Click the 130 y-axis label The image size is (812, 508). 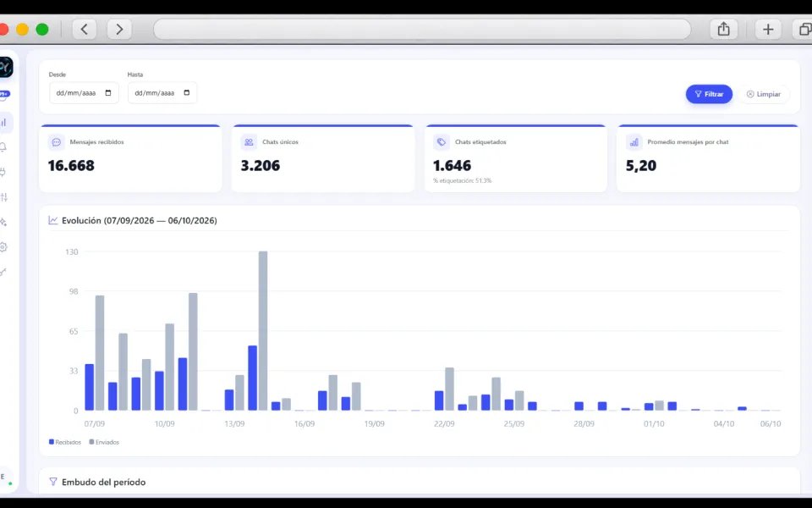point(71,252)
